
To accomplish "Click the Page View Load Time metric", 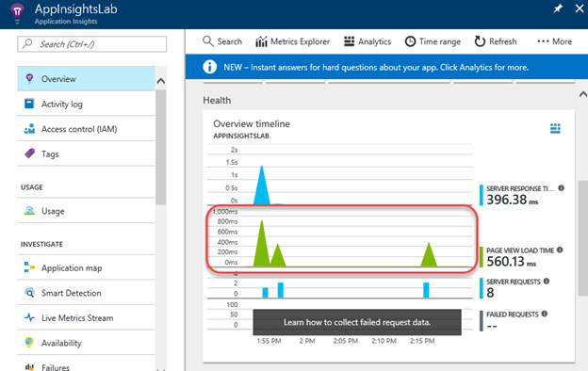I will pos(521,257).
